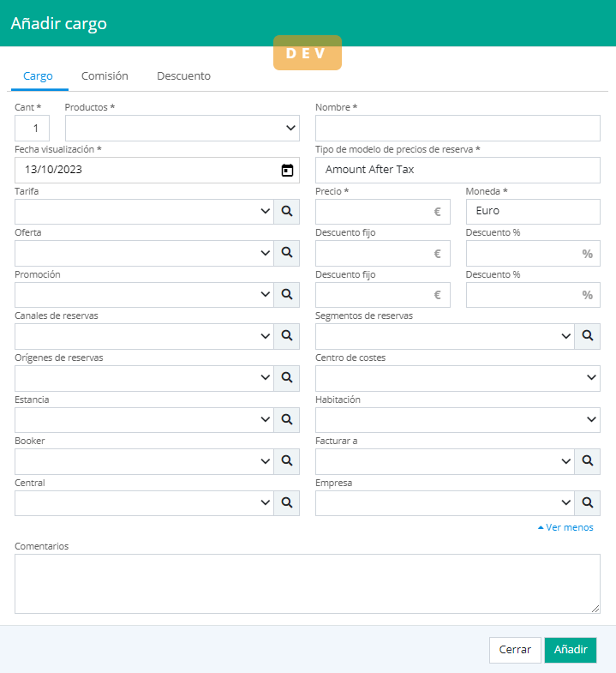Search Canales de reservas with magnifier icon
Screen dimensions: 616x673
(287, 336)
